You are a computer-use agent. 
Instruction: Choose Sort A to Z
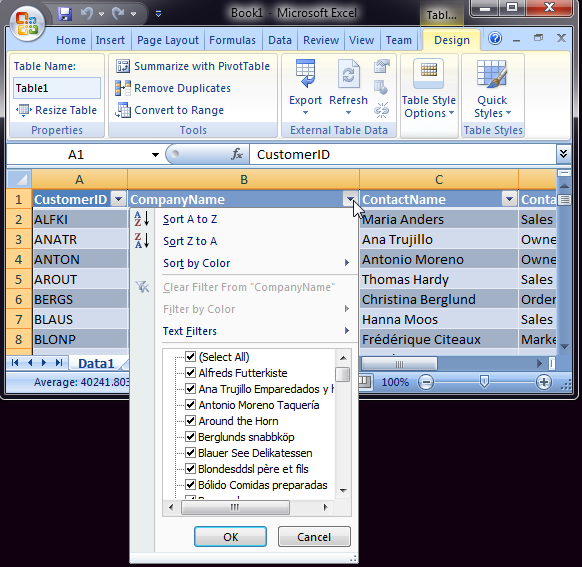(190, 219)
